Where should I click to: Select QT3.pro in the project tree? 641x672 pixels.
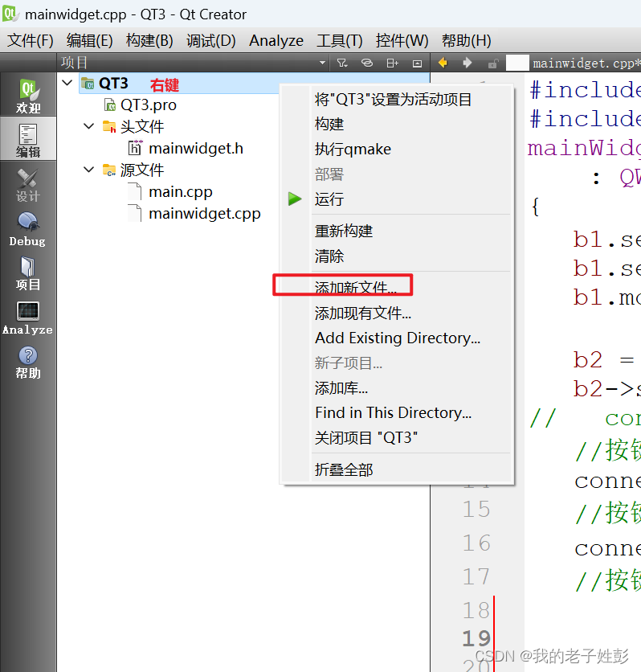pos(148,104)
